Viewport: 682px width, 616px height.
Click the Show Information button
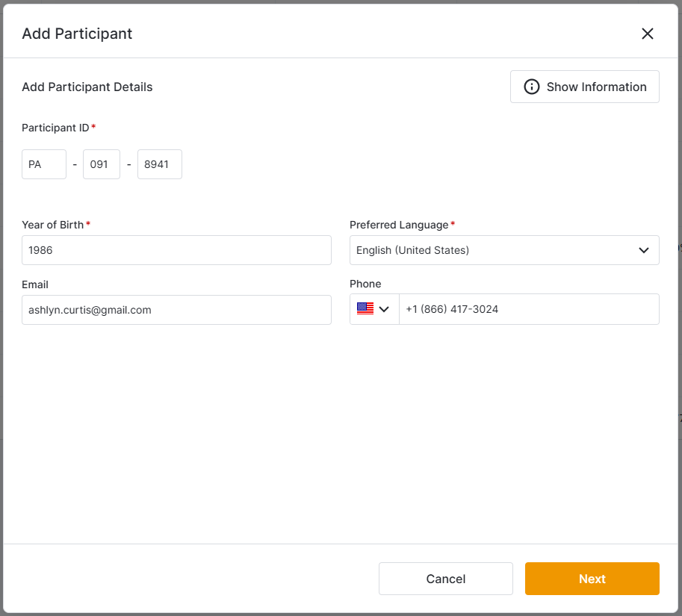click(584, 87)
